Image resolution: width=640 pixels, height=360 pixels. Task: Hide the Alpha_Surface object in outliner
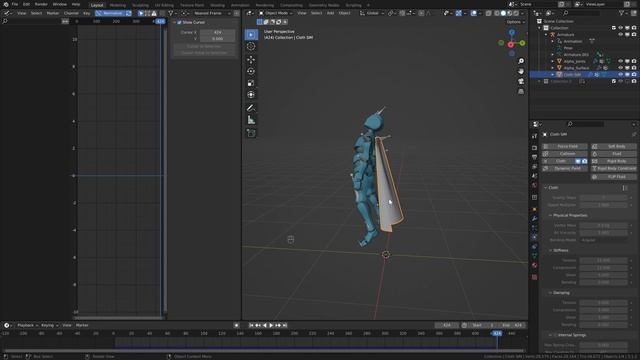coord(620,68)
